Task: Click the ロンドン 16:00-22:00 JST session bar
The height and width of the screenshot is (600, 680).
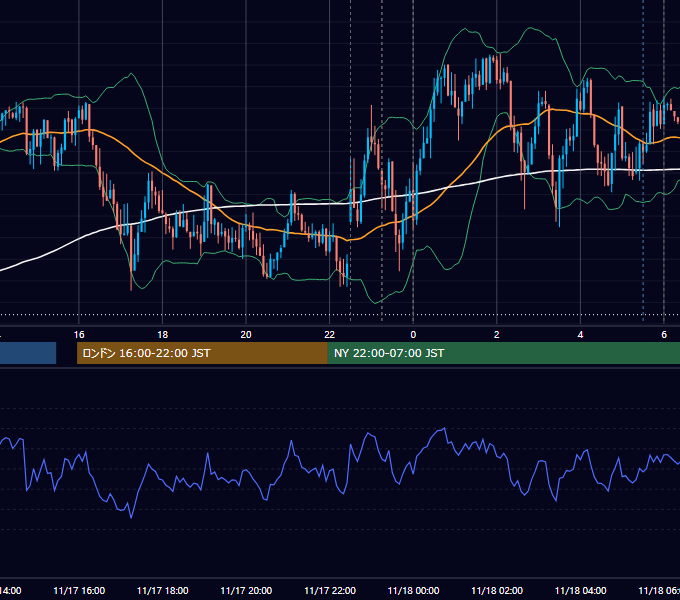Action: (202, 353)
